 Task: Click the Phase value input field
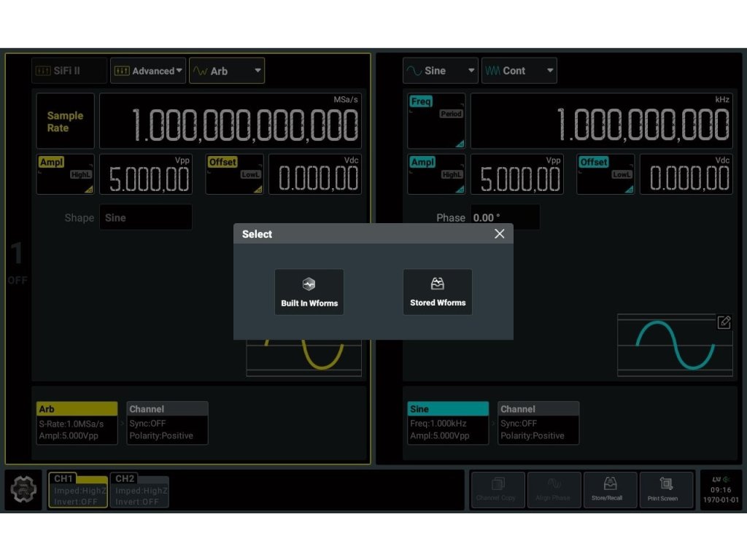point(505,218)
